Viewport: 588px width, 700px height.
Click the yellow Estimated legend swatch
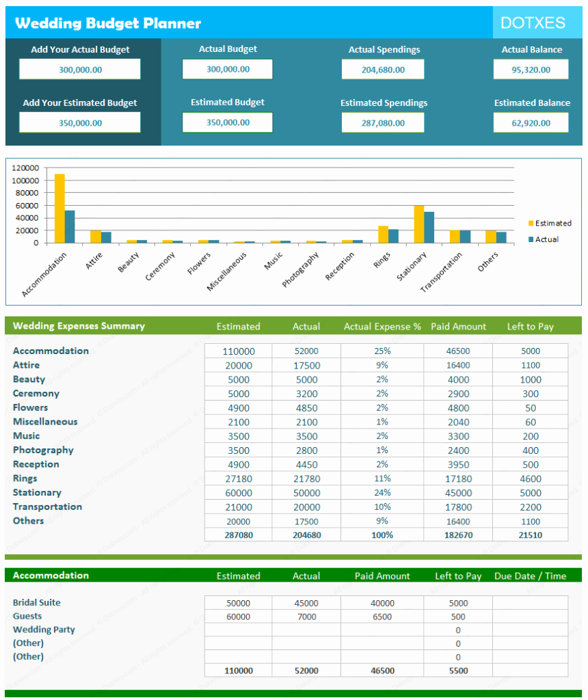pyautogui.click(x=531, y=224)
